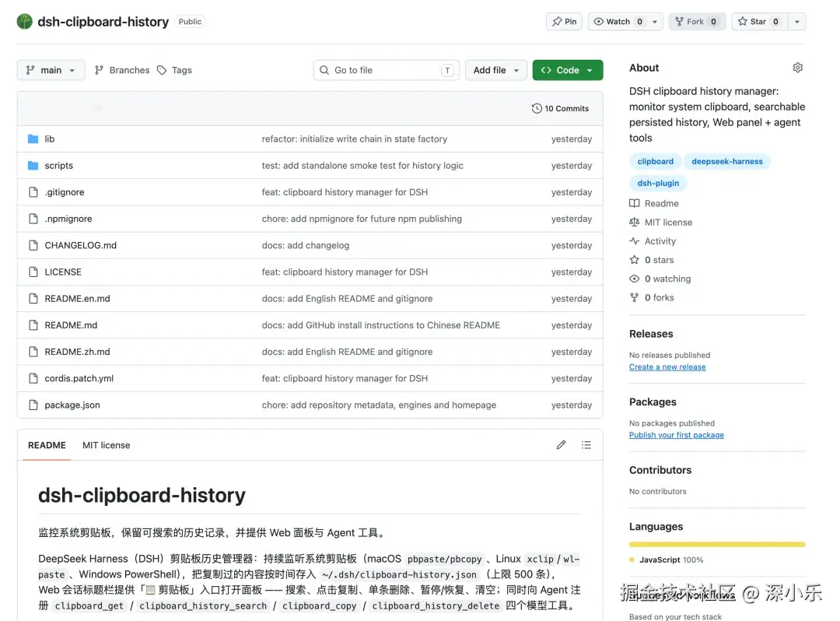This screenshot has height=621, width=840.
Task: Click the .npmignore file icon
Action: pos(33,219)
